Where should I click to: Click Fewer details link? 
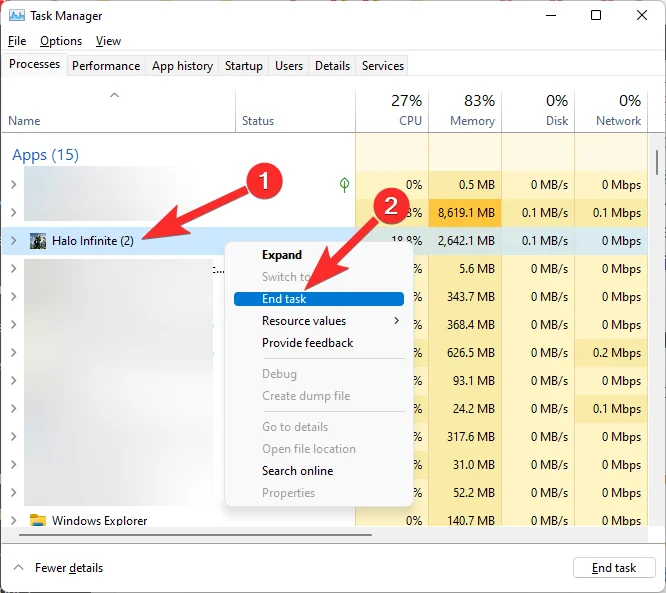click(69, 568)
